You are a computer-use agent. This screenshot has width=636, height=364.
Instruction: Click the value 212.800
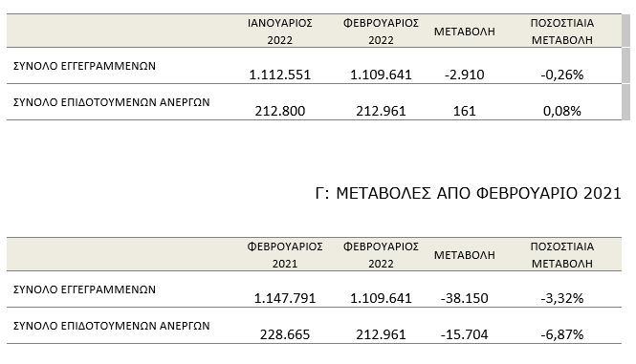click(x=280, y=111)
